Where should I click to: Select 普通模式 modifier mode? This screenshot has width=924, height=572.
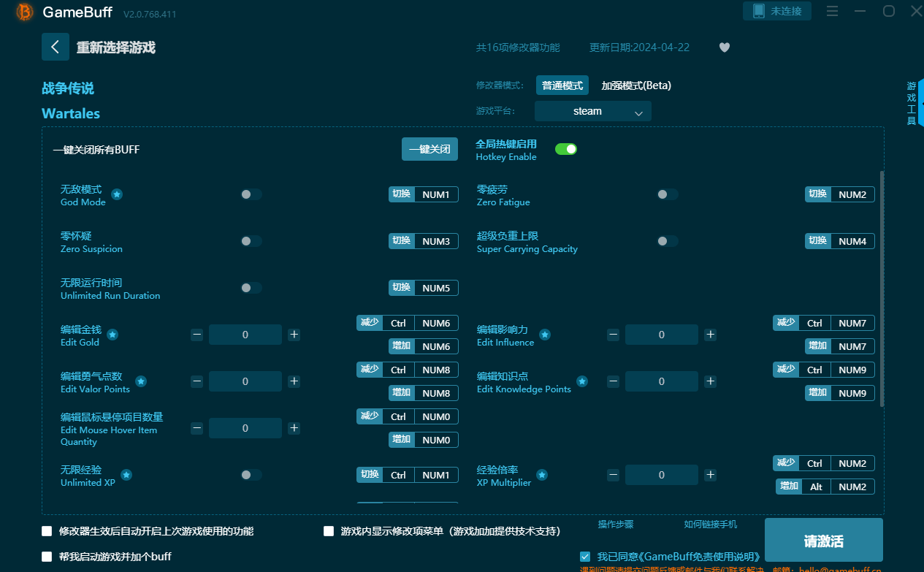click(x=562, y=85)
